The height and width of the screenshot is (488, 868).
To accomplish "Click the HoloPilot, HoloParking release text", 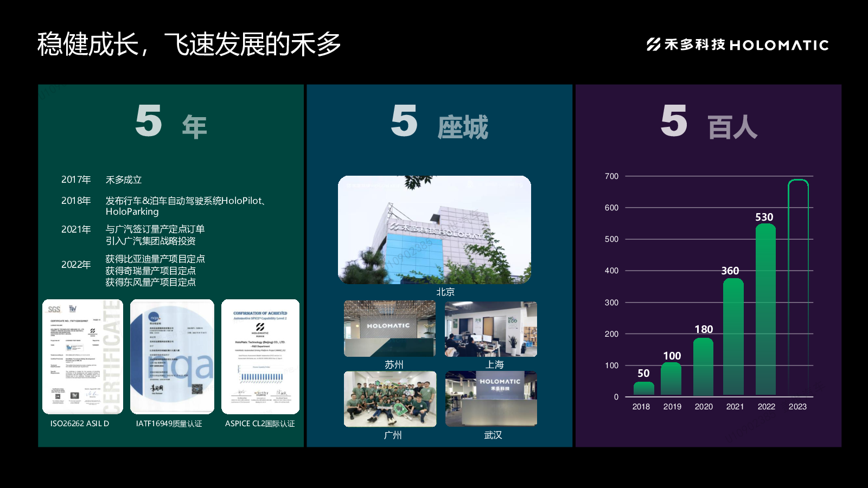I will coord(186,206).
